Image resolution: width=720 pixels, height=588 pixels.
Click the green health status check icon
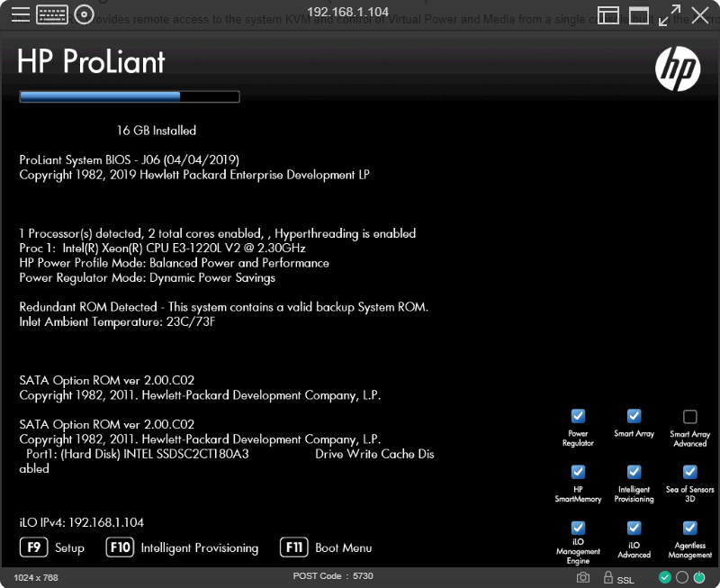[665, 577]
